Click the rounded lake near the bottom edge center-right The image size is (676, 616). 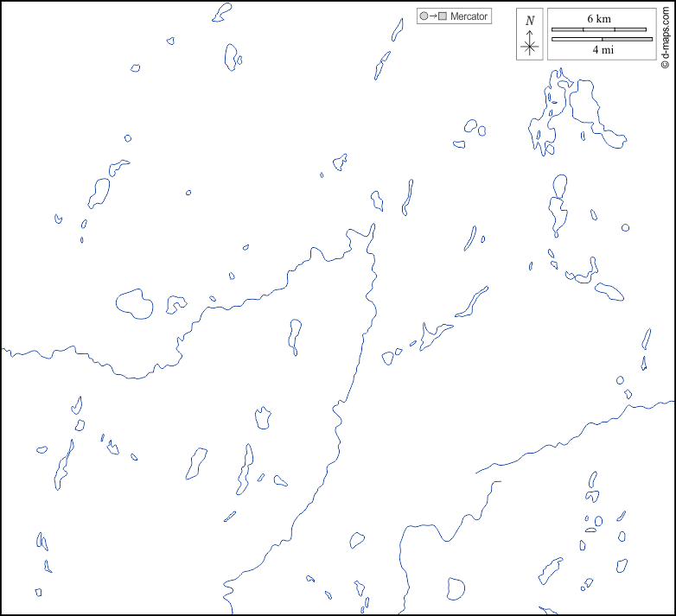point(455,589)
